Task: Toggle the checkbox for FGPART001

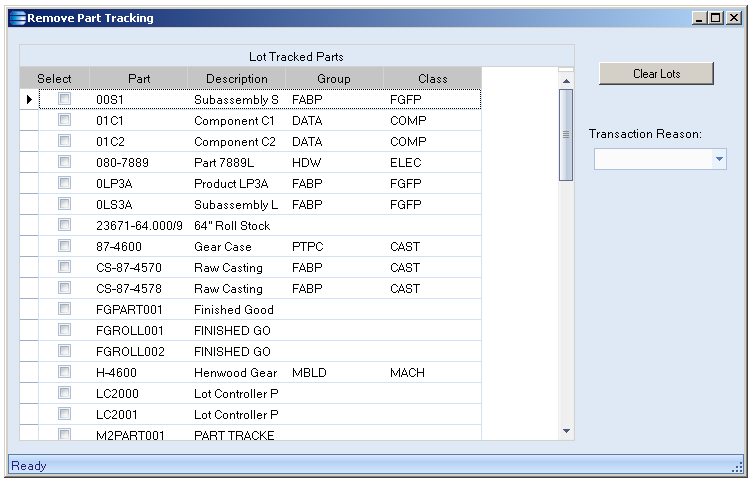Action: 64,309
